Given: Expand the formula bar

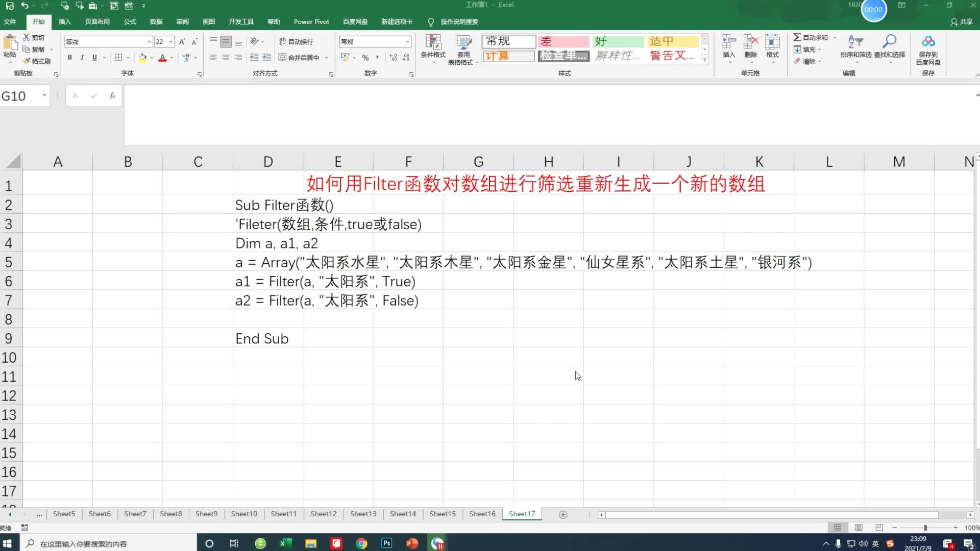Looking at the screenshot, I should point(977,95).
